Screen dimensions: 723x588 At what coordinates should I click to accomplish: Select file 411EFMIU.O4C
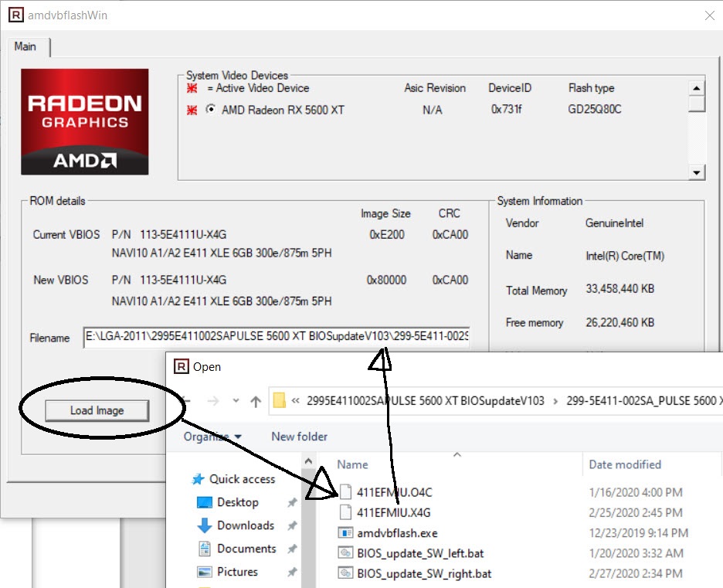point(395,492)
